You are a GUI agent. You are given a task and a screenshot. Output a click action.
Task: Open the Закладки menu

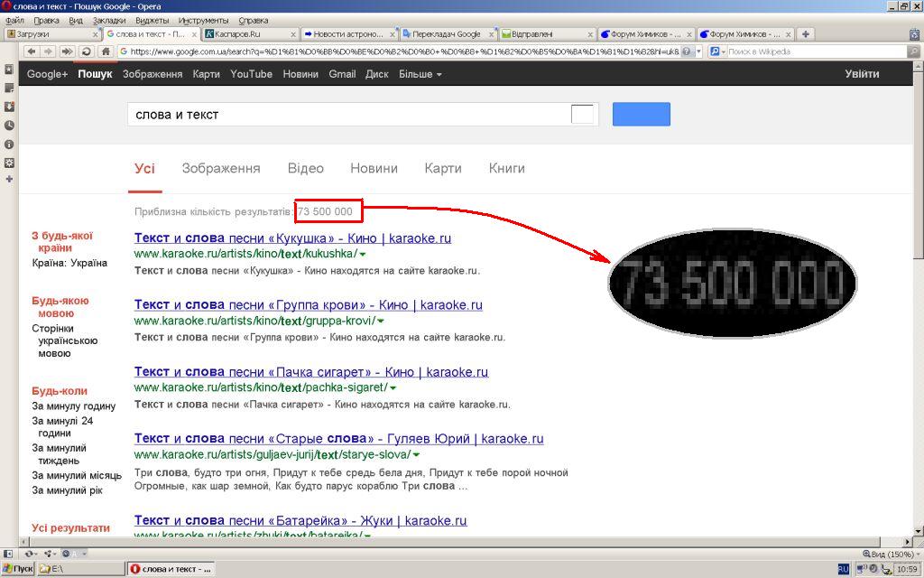(x=109, y=20)
